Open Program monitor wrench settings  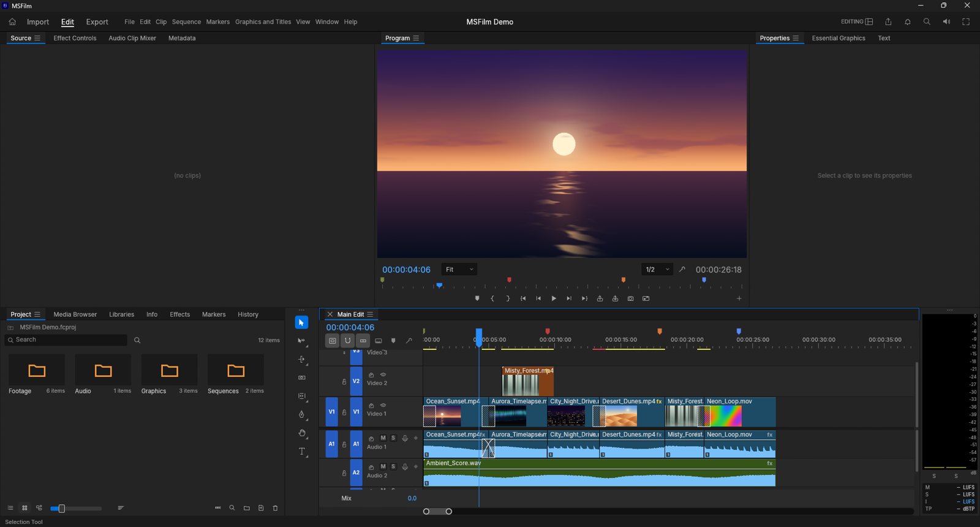(682, 269)
